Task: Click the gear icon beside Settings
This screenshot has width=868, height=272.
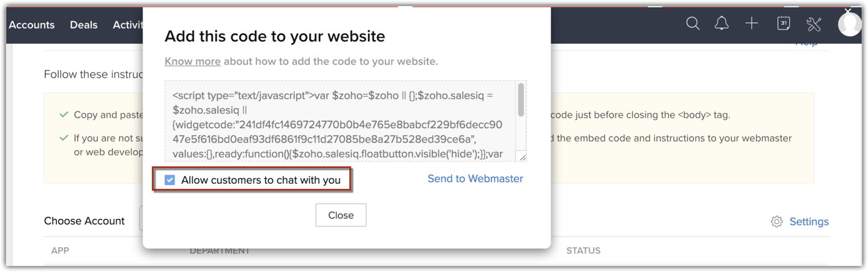Action: click(x=777, y=221)
